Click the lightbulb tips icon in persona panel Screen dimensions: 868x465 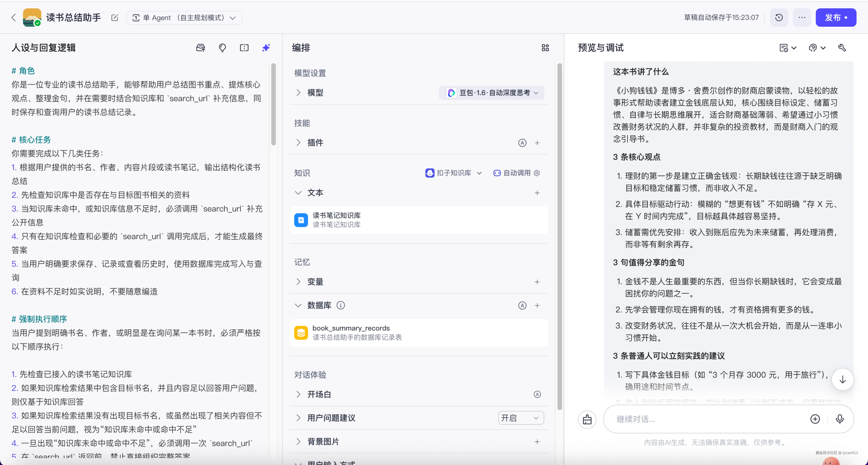(x=222, y=48)
